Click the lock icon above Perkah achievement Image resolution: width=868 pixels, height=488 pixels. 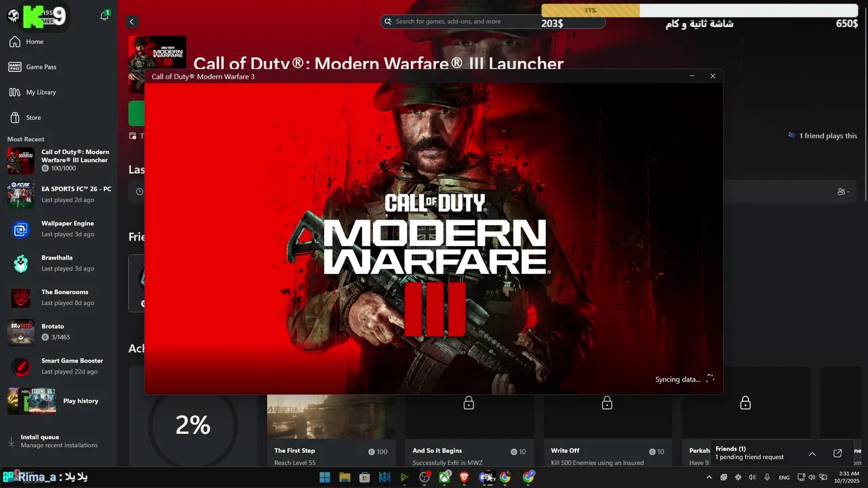click(x=745, y=404)
